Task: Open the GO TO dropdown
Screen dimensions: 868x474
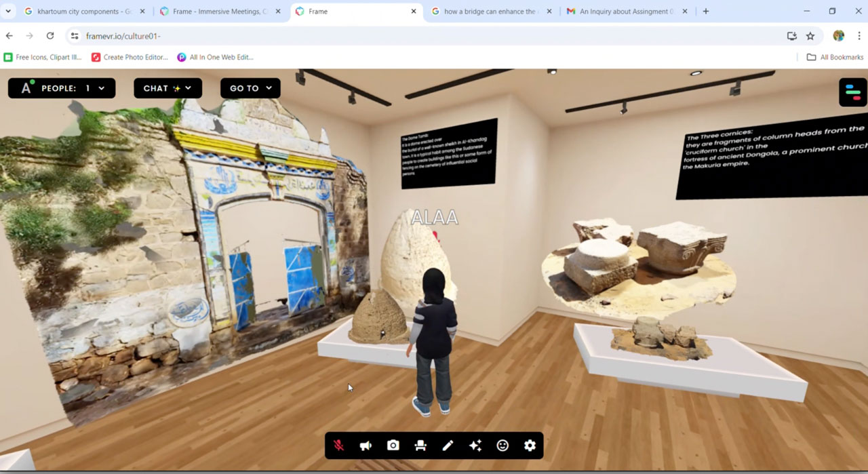Action: click(x=250, y=88)
